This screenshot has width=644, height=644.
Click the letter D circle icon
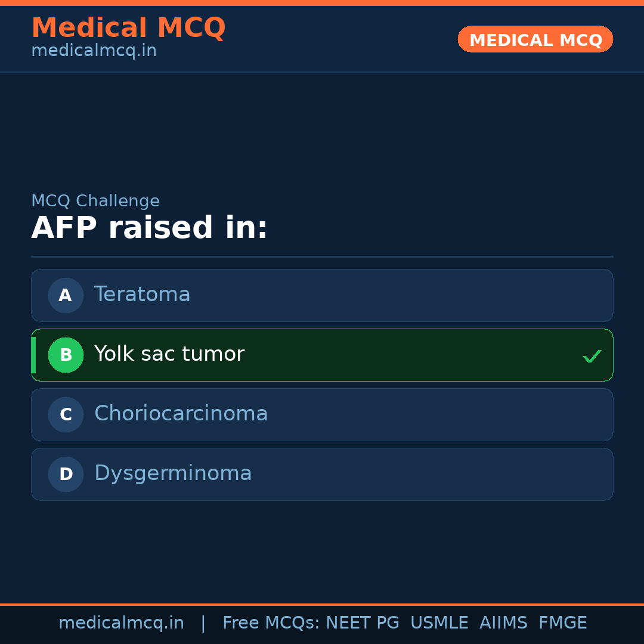click(x=66, y=474)
